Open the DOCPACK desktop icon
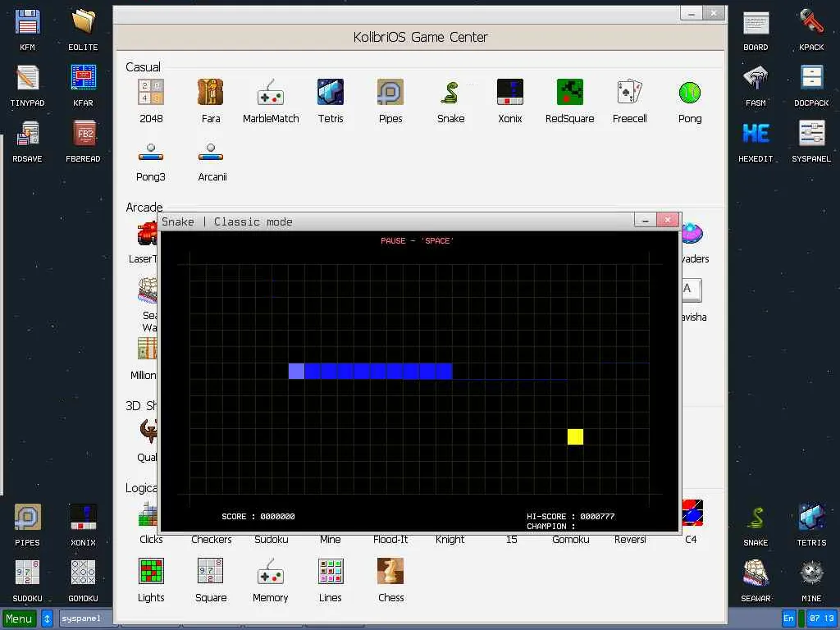The height and width of the screenshot is (630, 840). pos(811,78)
